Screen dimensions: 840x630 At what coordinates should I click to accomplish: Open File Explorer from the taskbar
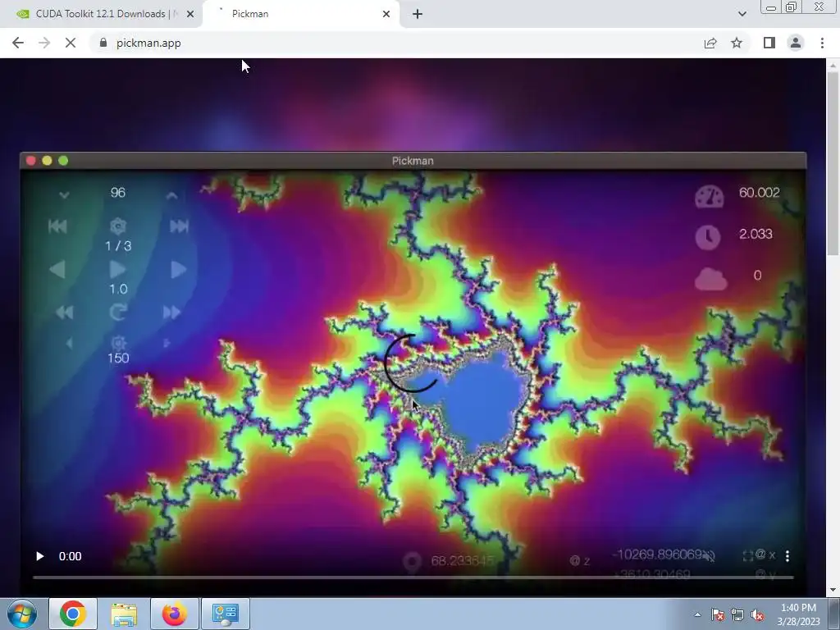[124, 614]
